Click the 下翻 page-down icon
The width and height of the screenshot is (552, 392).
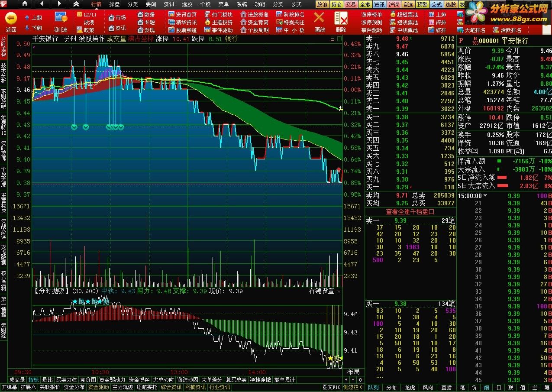27,28
